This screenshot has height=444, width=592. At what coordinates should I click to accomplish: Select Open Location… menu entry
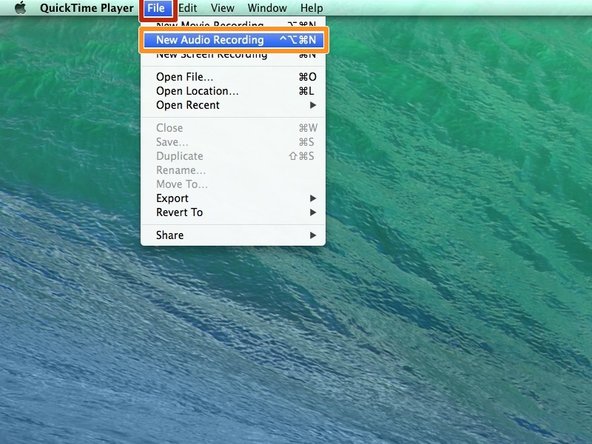(233, 91)
